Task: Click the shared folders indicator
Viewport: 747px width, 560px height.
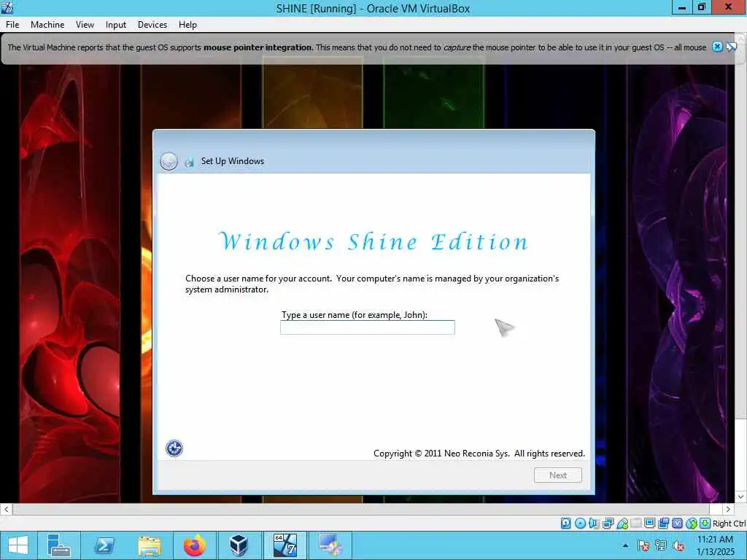Action: (636, 524)
